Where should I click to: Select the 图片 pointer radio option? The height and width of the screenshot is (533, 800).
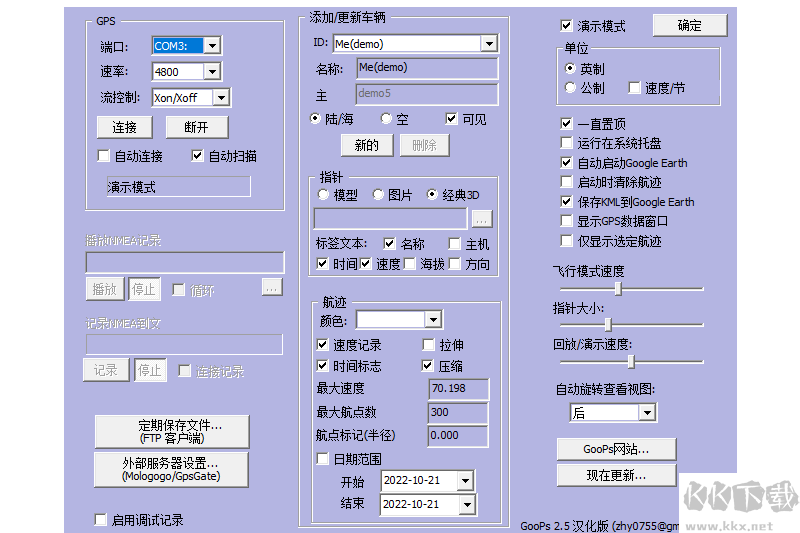coord(378,195)
